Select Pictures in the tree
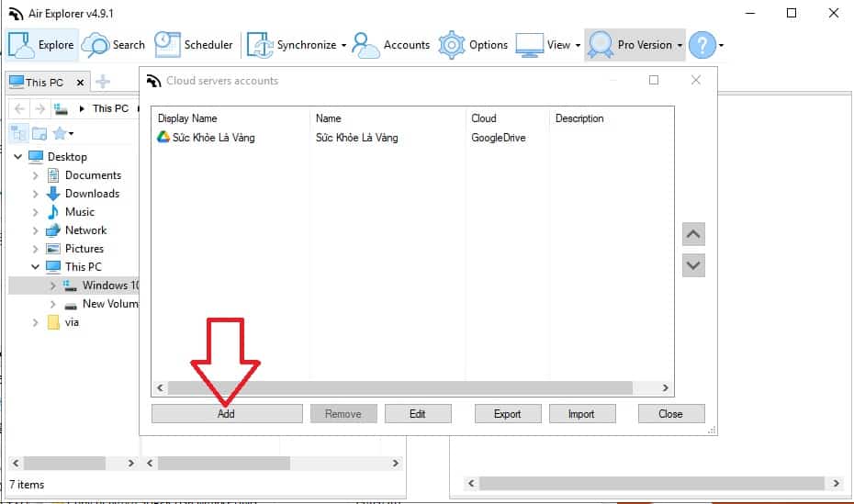 [x=84, y=249]
